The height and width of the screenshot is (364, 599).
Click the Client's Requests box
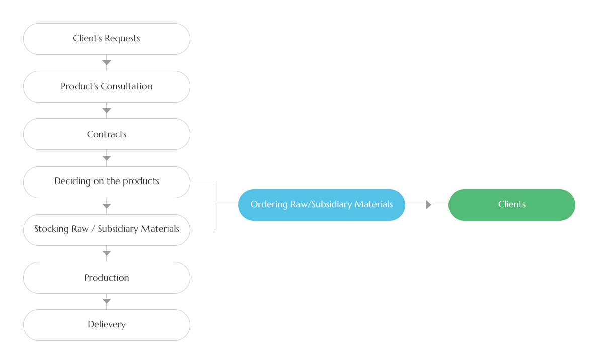107,39
